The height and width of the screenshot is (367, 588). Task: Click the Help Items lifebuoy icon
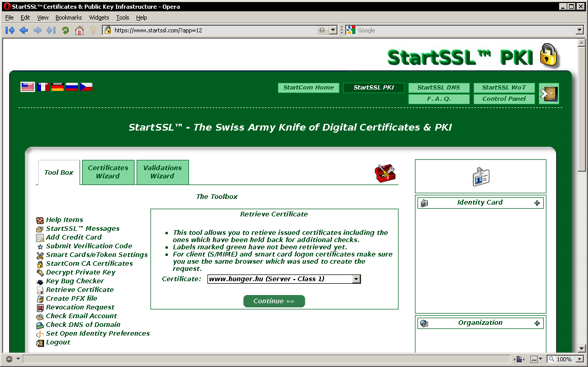[x=40, y=221]
